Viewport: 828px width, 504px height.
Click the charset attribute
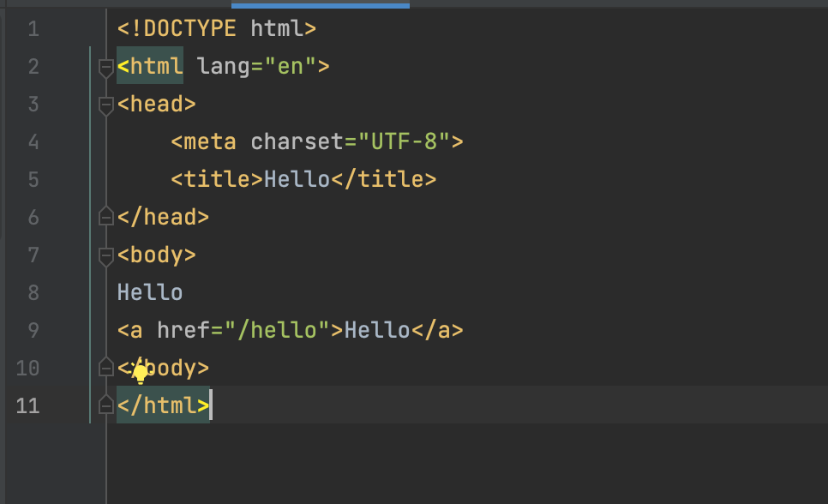[297, 141]
